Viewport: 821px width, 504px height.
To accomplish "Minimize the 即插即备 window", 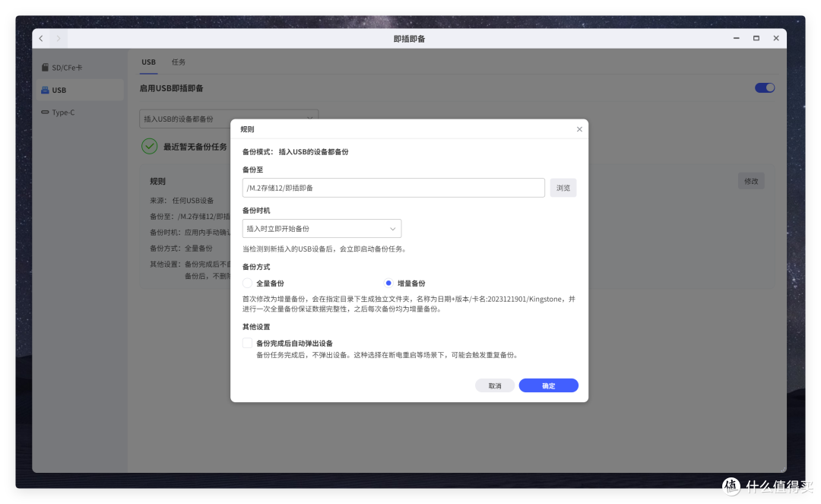I will [736, 38].
